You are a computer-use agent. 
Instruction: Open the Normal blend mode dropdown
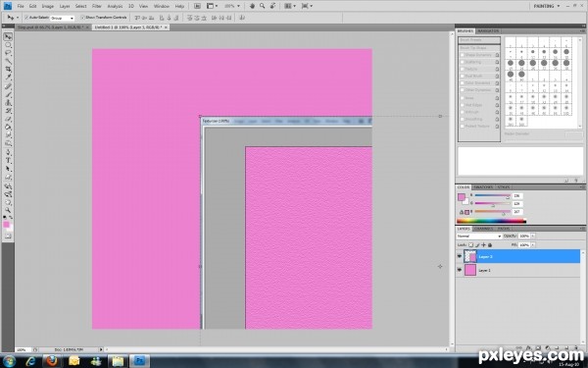[x=479, y=237]
